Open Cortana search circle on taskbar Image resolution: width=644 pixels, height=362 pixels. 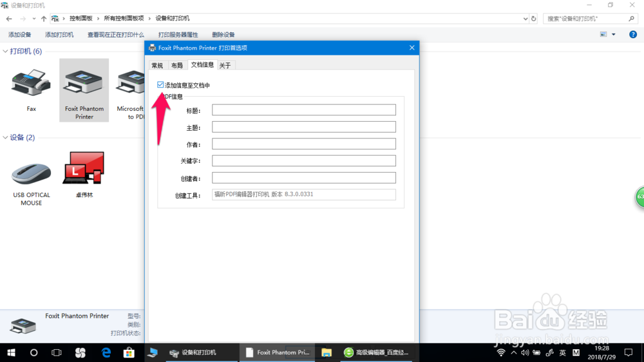pyautogui.click(x=33, y=352)
